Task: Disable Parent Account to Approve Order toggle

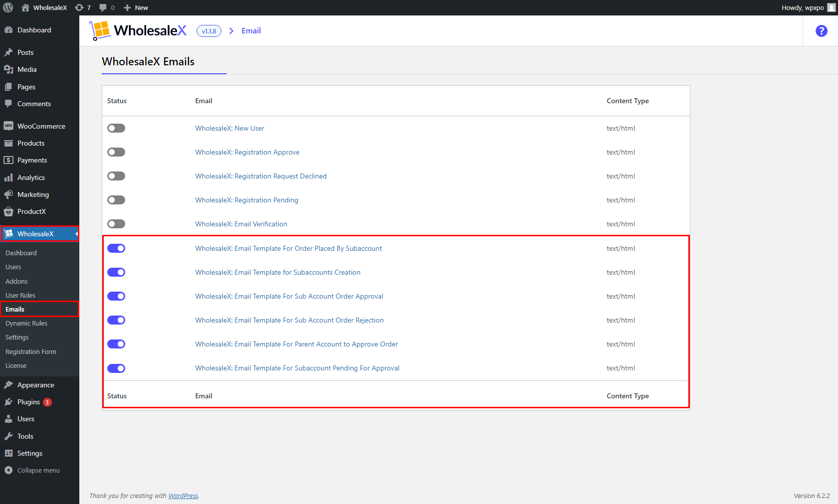Action: click(x=116, y=344)
